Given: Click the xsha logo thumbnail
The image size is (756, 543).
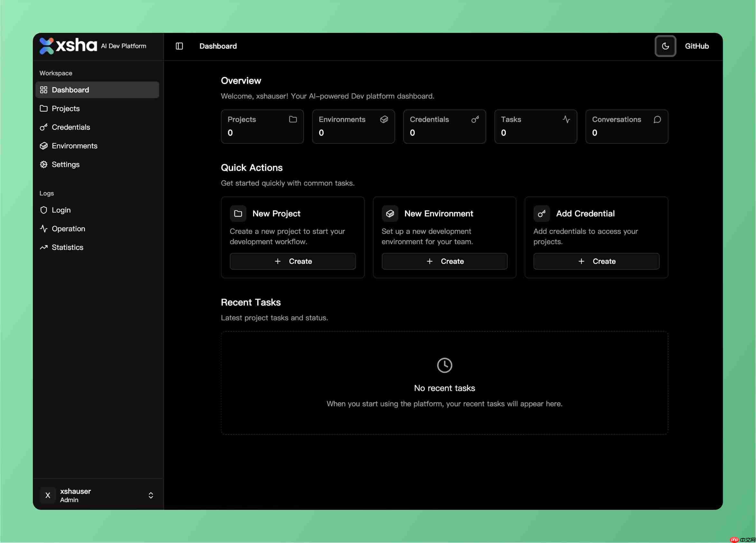Looking at the screenshot, I should [x=47, y=46].
